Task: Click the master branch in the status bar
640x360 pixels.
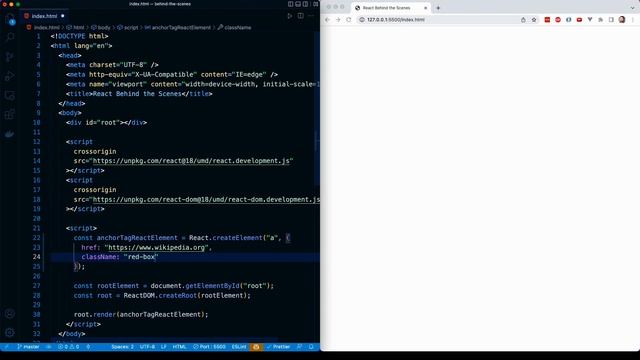Action: 28,347
